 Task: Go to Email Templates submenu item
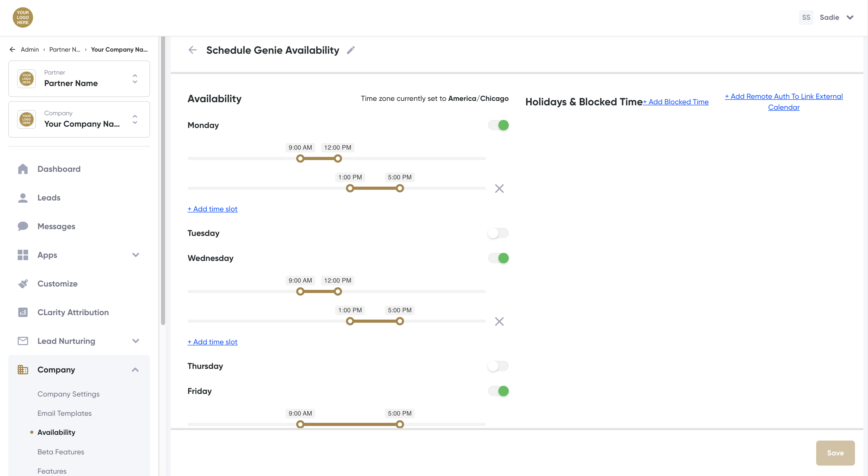[x=64, y=413]
